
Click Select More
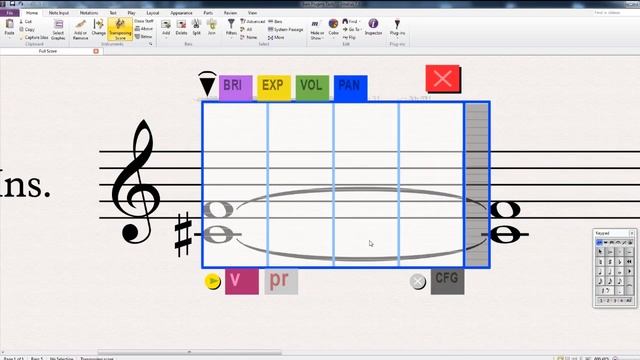[276, 37]
